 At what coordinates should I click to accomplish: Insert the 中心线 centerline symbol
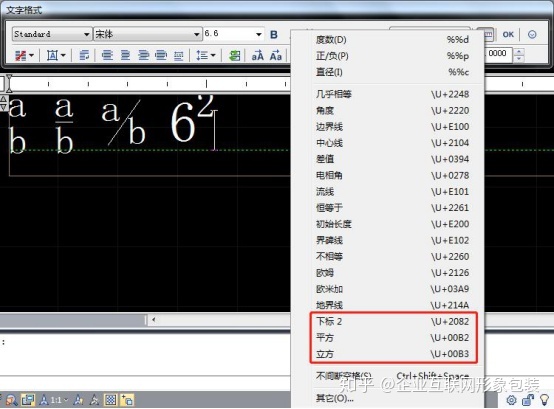[x=392, y=143]
